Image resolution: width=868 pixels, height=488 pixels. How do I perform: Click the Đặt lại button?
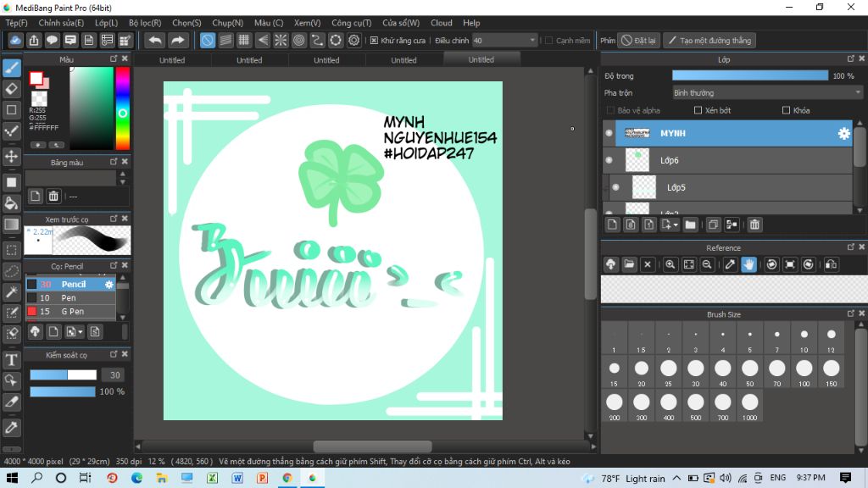click(x=639, y=41)
